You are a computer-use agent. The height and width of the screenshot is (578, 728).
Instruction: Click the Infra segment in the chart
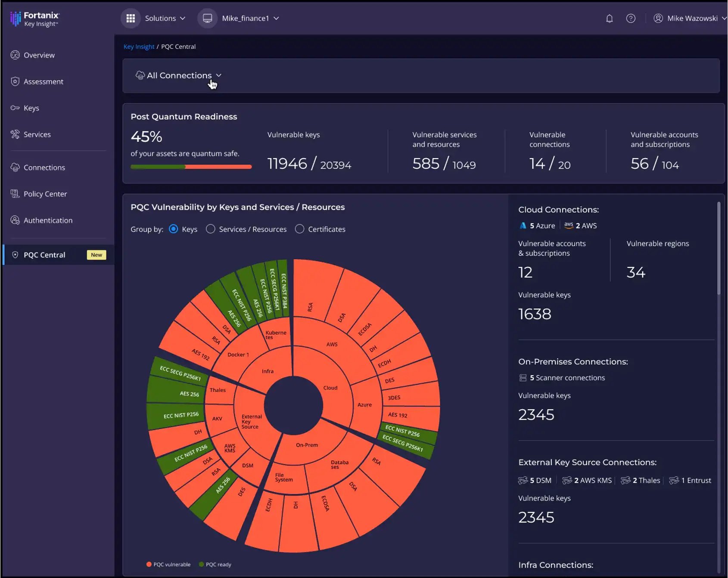click(x=268, y=371)
